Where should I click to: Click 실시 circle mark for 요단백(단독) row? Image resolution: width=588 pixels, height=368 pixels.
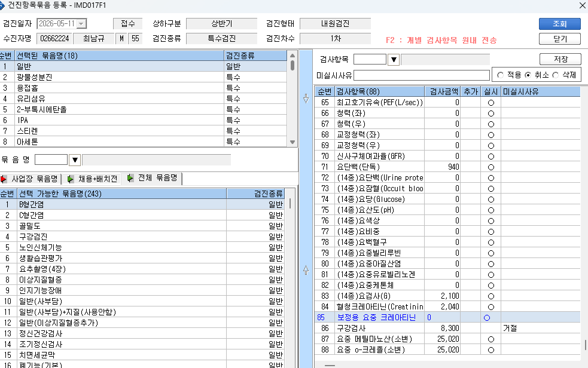coord(491,167)
